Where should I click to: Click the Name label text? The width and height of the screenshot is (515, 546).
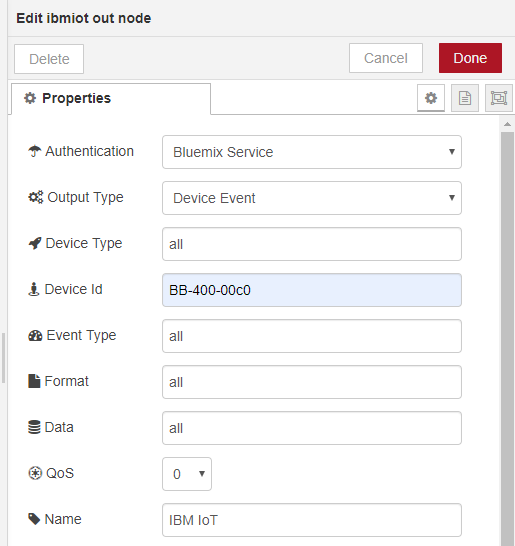point(63,519)
